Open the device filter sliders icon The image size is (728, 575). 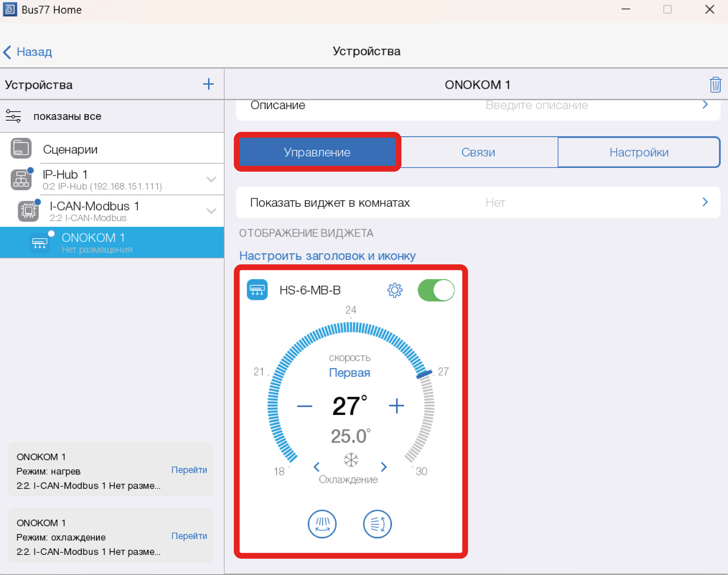coord(14,116)
